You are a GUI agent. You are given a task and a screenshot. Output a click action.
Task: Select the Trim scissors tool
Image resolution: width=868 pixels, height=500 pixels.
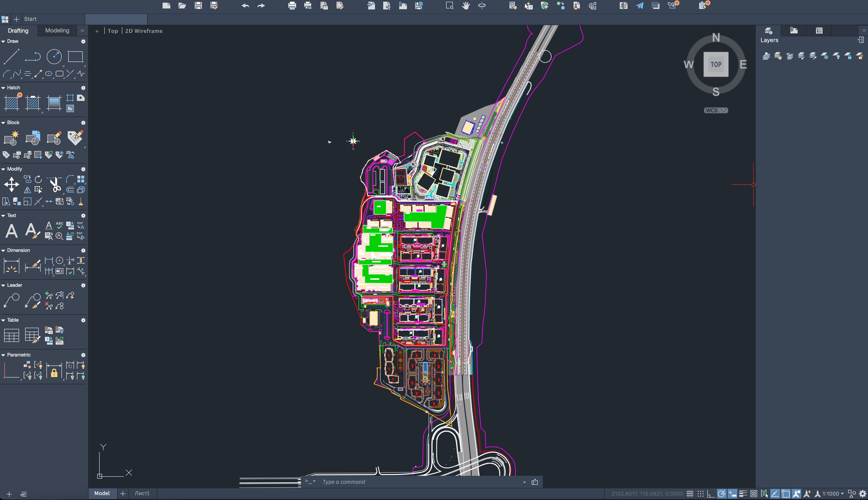click(55, 184)
